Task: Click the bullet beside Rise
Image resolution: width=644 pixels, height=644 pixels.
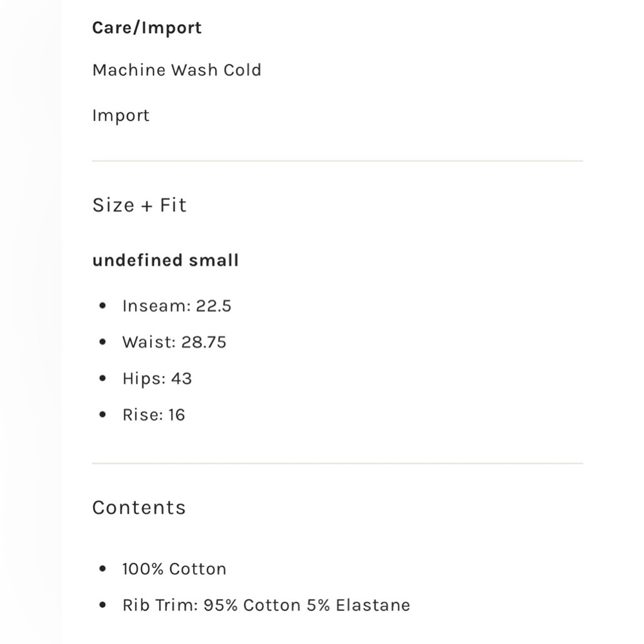Action: pyautogui.click(x=102, y=414)
